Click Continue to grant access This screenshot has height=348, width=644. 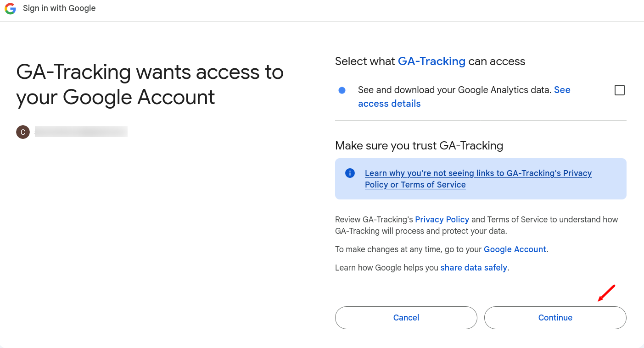tap(555, 318)
